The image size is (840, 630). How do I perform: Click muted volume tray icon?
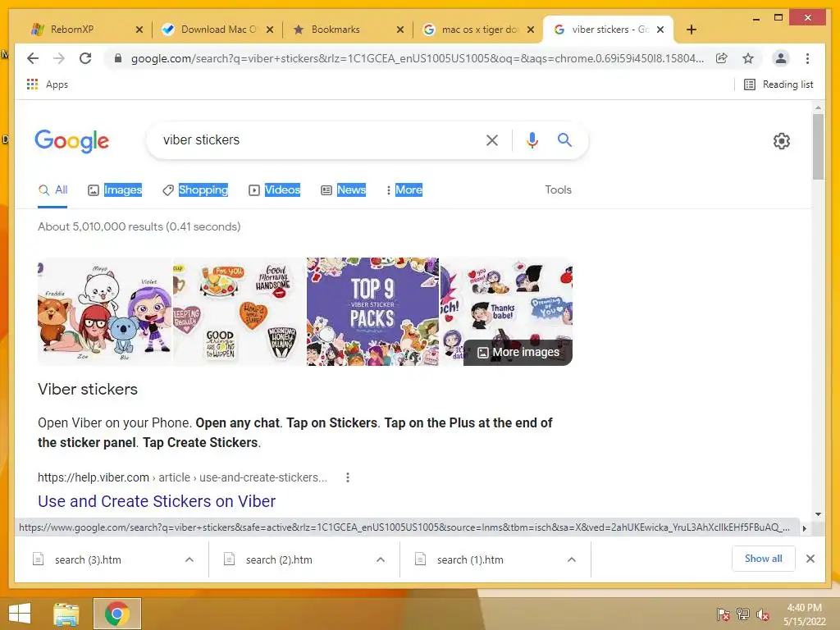[763, 614]
